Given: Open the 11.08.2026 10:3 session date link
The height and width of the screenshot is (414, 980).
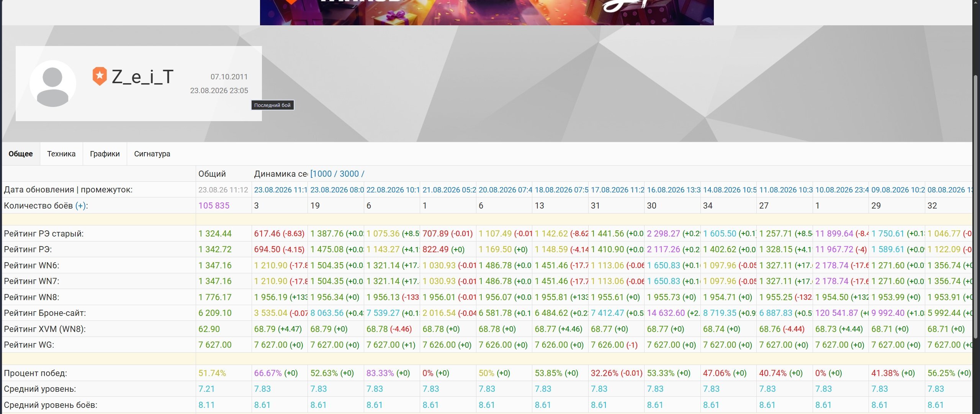Looking at the screenshot, I should (x=785, y=190).
